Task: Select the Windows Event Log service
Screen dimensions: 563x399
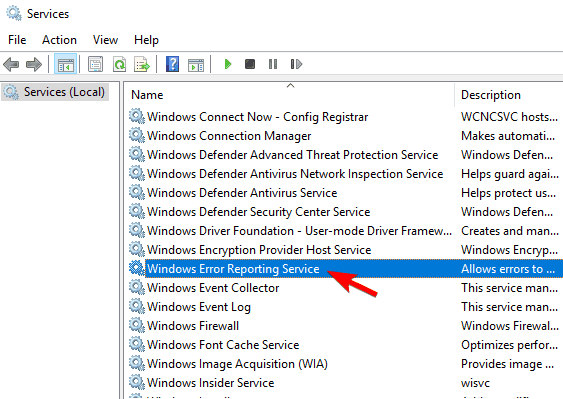Action: 199,307
